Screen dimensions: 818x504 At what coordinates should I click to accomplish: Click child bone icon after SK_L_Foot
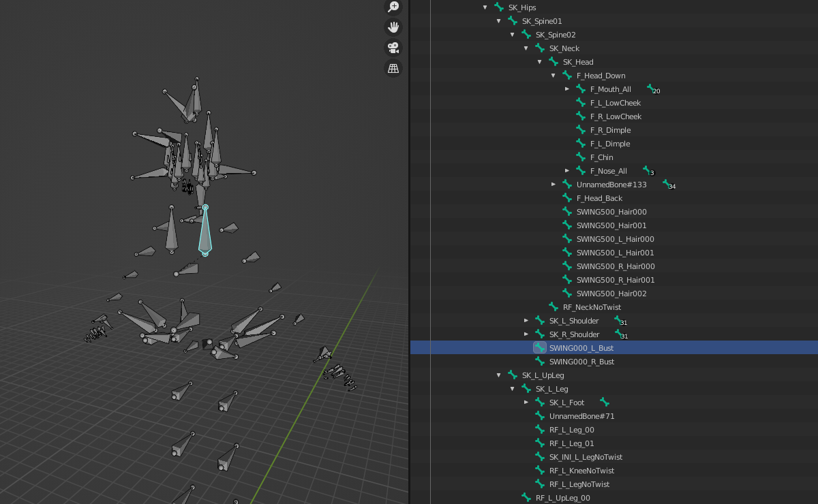tap(604, 403)
